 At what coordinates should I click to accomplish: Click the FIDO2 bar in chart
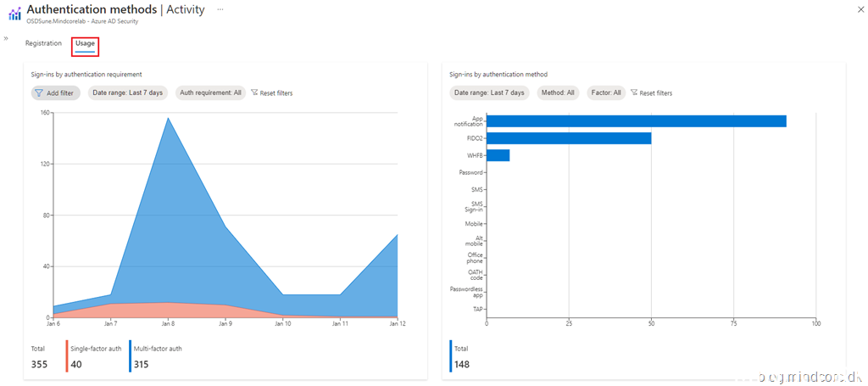[569, 138]
